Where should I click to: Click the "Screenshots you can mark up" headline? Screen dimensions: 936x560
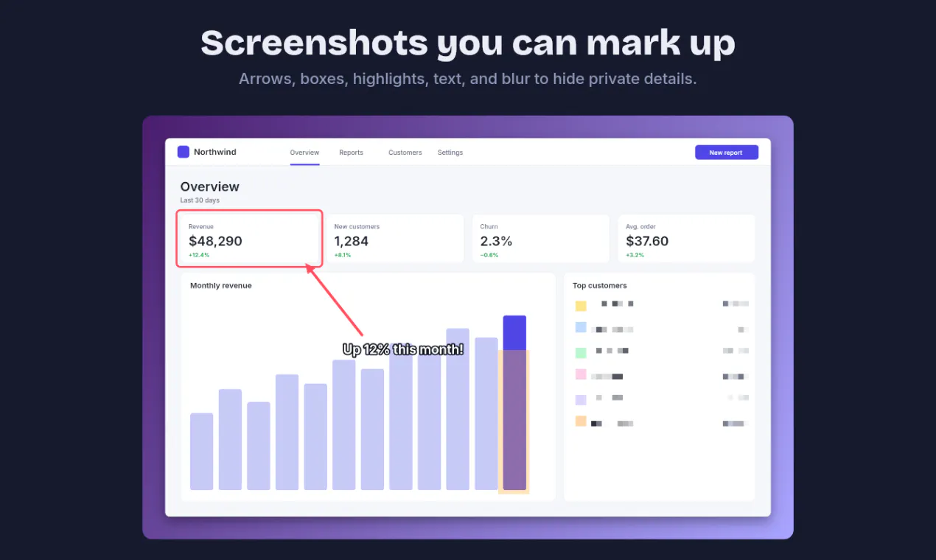468,43
